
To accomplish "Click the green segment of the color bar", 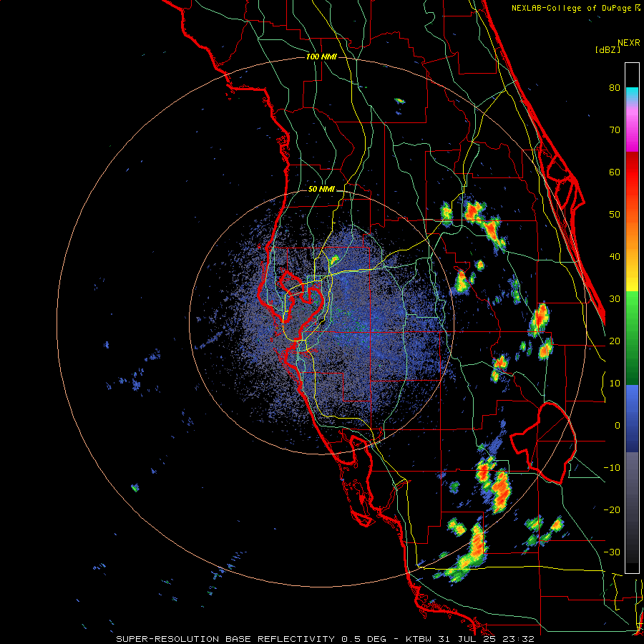I will click(x=632, y=338).
